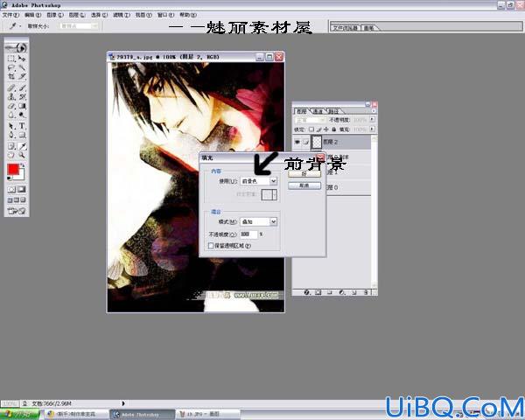Open the Layer menu
The width and height of the screenshot is (525, 420).
77,15
